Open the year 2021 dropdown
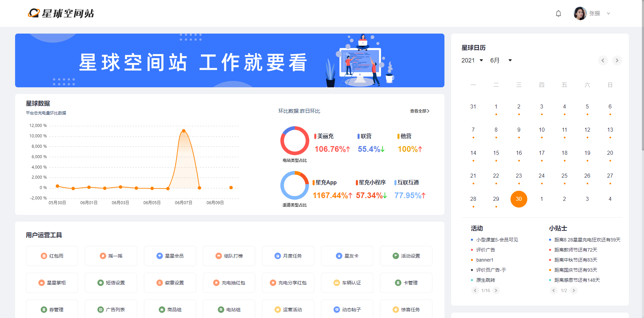Image resolution: width=644 pixels, height=318 pixels. (x=472, y=60)
